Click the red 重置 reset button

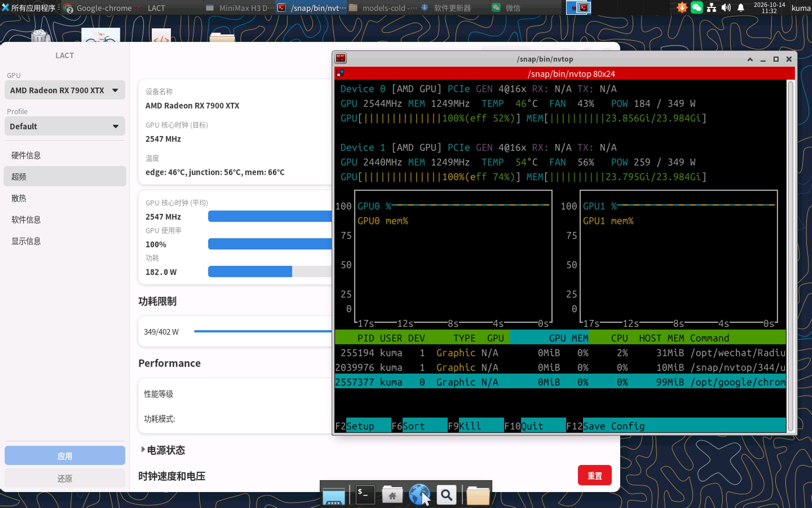click(x=595, y=476)
